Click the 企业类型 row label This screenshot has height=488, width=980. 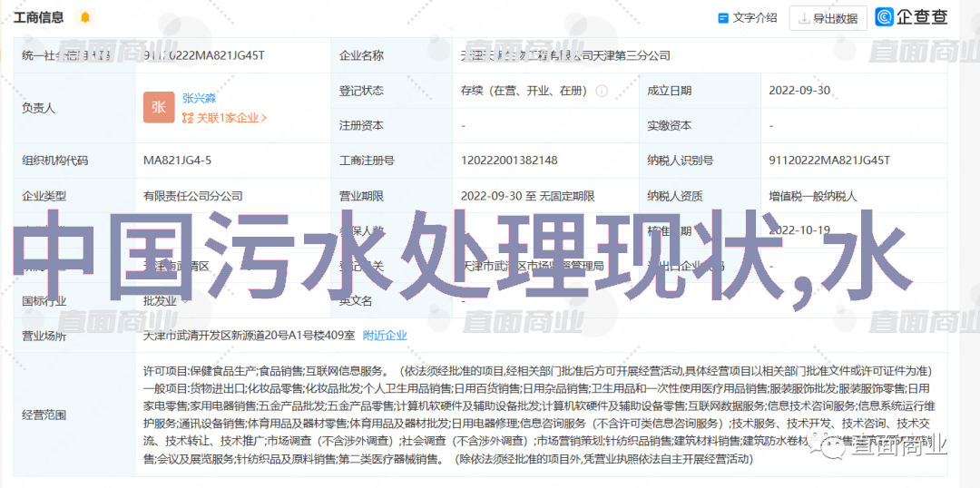coord(44,196)
